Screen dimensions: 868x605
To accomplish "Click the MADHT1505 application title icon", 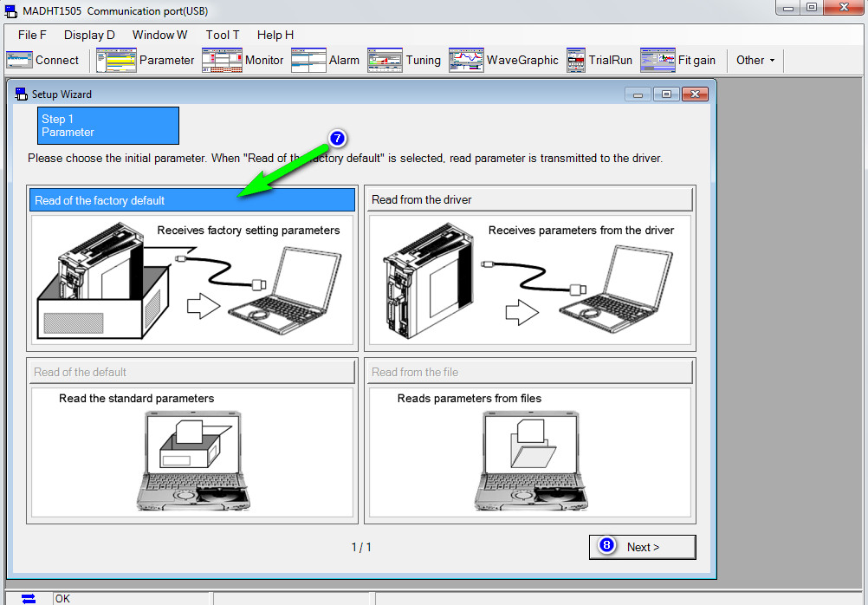I will coord(11,11).
